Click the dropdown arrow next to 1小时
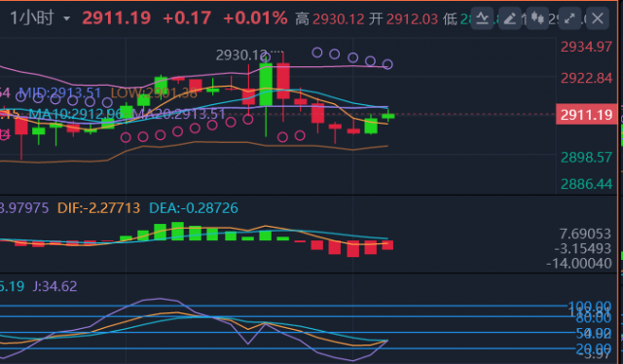 click(x=66, y=18)
